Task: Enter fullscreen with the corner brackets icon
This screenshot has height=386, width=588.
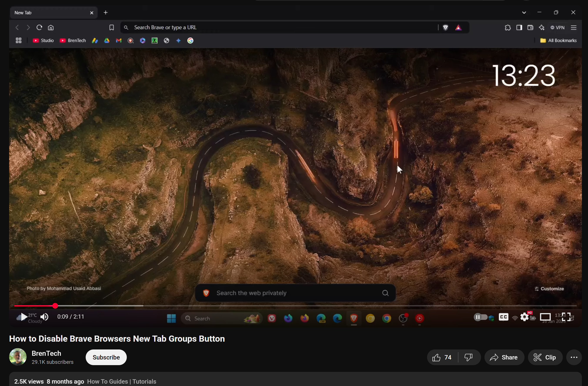Action: click(566, 317)
